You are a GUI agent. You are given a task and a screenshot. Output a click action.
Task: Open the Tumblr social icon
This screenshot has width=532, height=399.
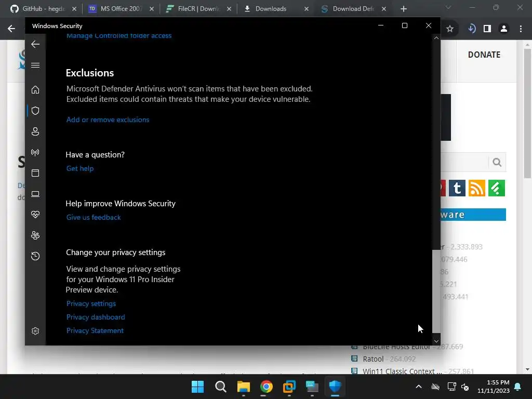(x=457, y=188)
